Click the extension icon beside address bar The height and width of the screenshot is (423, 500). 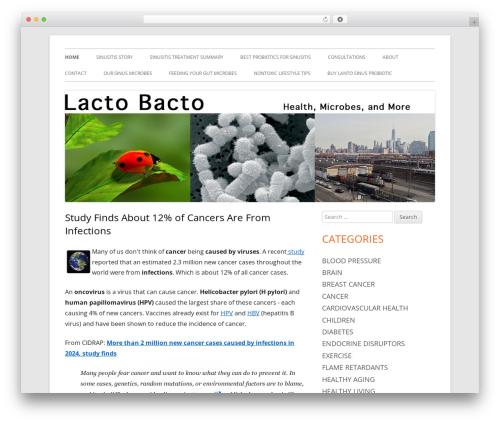(x=340, y=20)
